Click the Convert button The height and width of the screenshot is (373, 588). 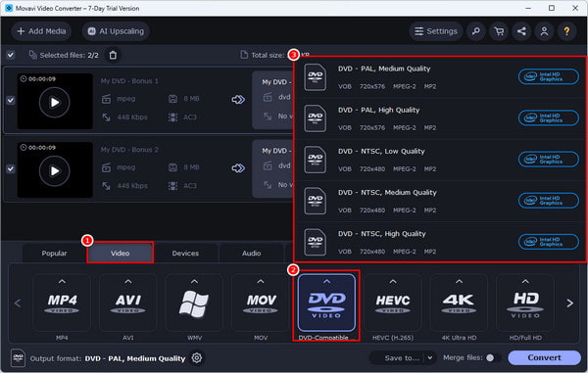544,358
